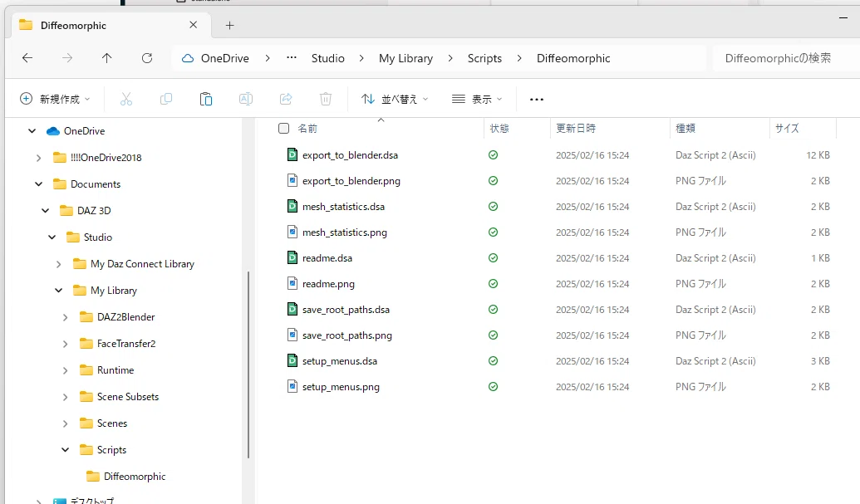The image size is (860, 504).
Task: Select the save_root_paths.dsa file name
Action: 346,310
